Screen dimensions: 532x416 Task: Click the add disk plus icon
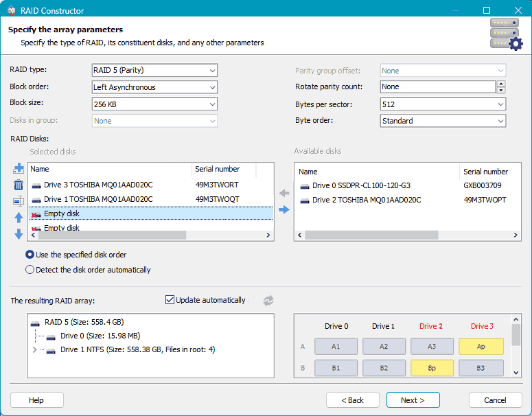19,168
